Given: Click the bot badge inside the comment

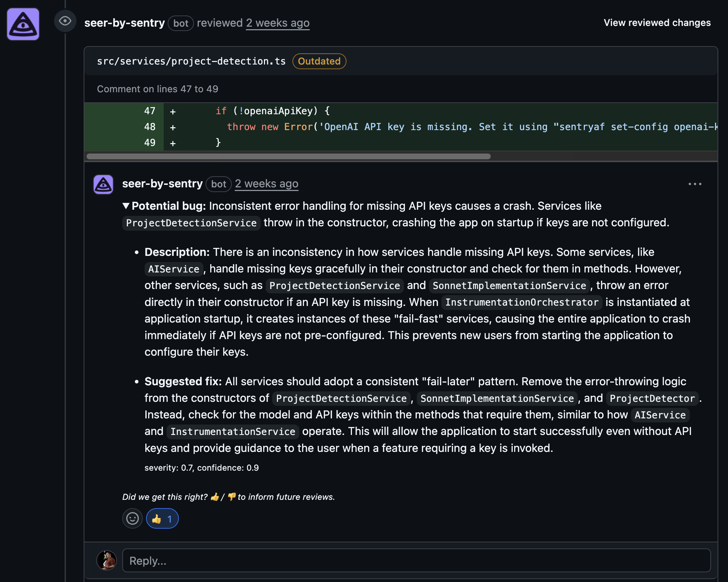Looking at the screenshot, I should (x=219, y=184).
